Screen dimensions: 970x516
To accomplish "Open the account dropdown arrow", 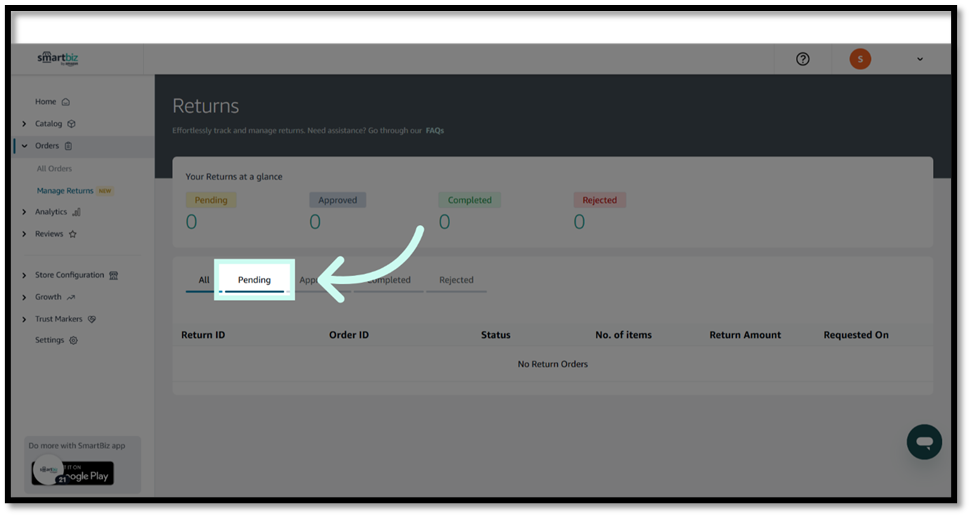I will [920, 59].
